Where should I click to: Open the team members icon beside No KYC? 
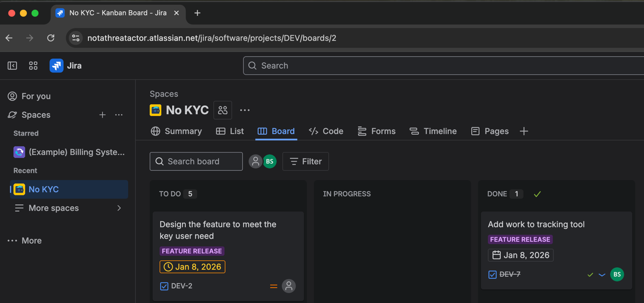pyautogui.click(x=223, y=110)
